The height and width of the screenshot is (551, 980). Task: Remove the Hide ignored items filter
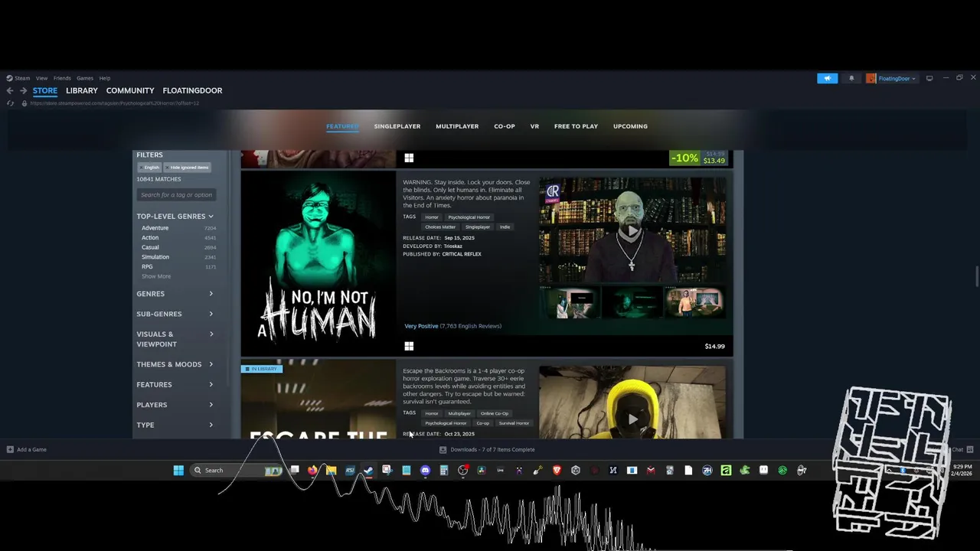click(x=187, y=167)
